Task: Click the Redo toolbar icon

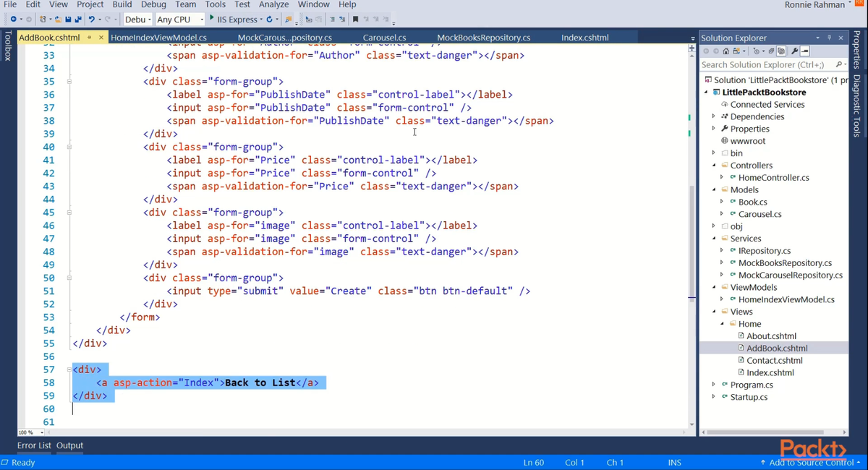Action: (107, 19)
